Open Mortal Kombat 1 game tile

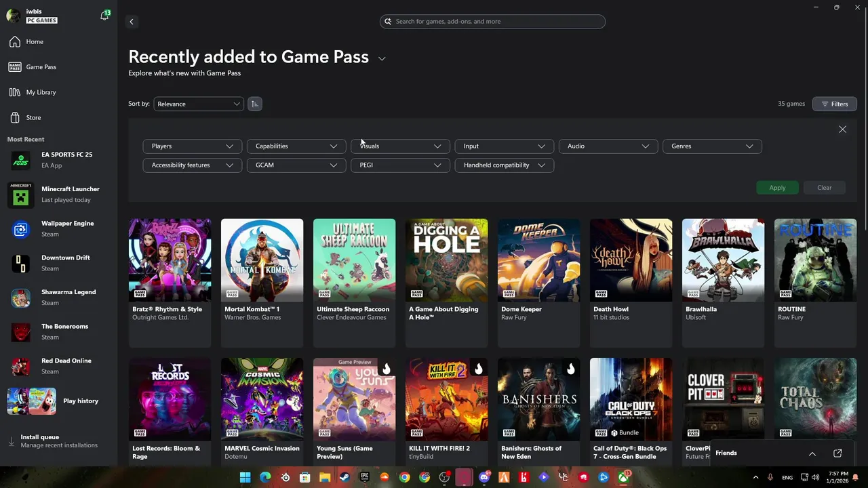point(262,283)
